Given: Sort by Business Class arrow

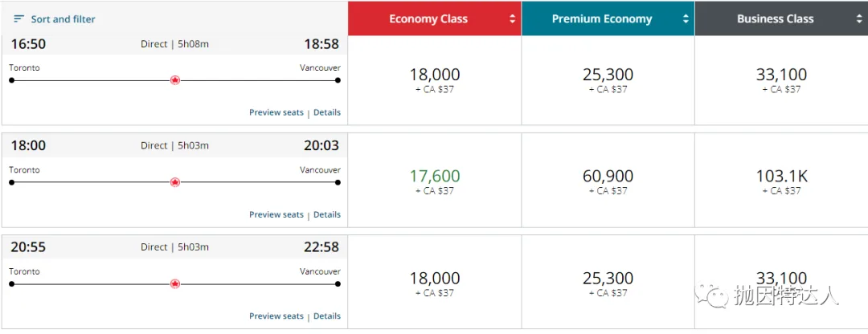Looking at the screenshot, I should pos(859,18).
